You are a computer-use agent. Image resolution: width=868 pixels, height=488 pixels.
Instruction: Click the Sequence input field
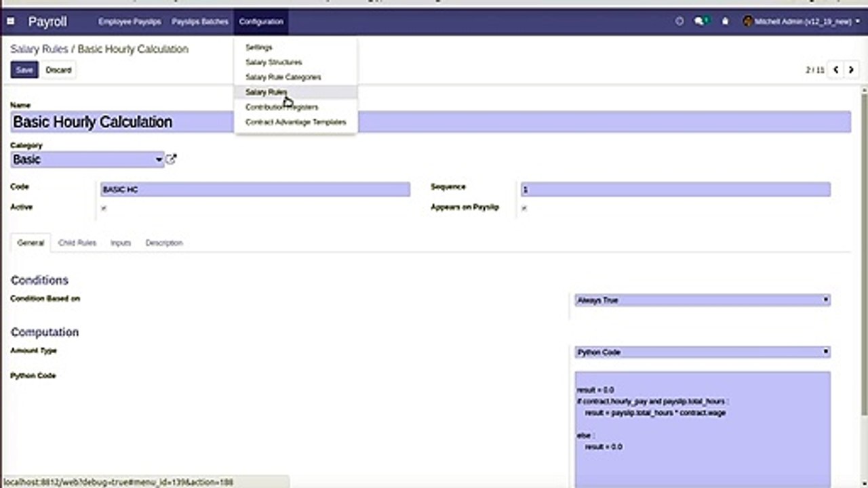click(675, 190)
